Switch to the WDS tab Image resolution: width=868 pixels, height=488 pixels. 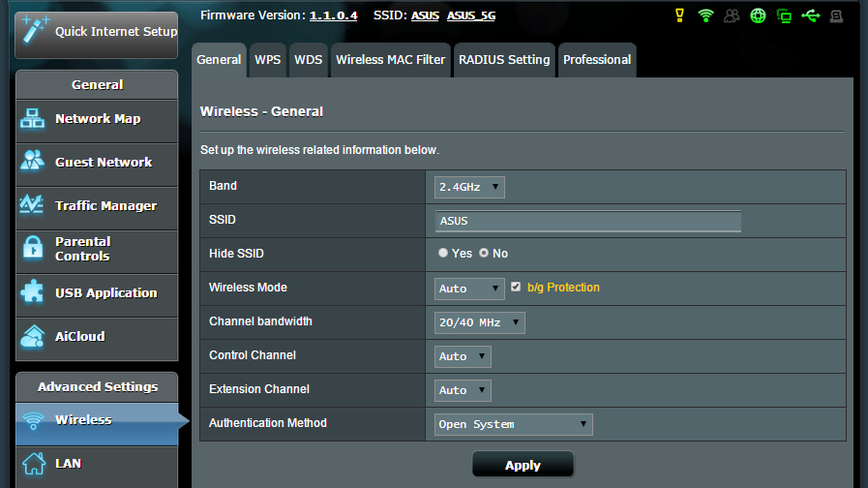point(309,60)
